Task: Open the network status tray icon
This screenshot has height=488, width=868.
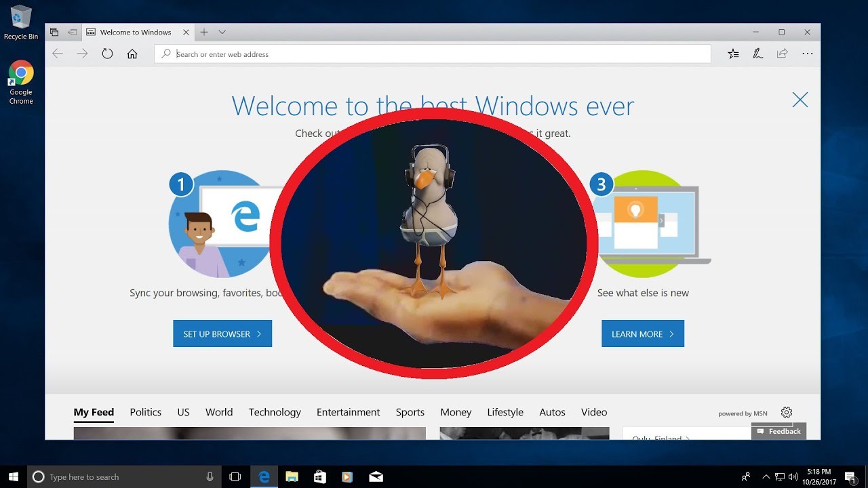Action: tap(780, 476)
